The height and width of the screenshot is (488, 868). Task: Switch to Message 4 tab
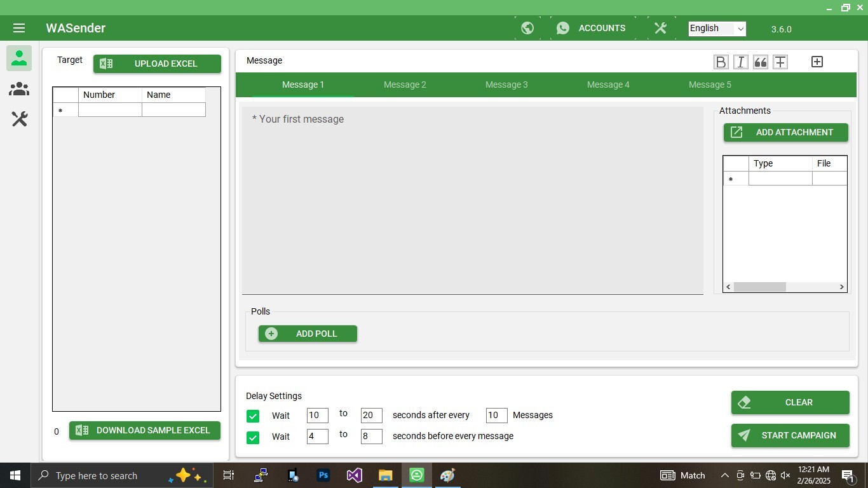[608, 85]
